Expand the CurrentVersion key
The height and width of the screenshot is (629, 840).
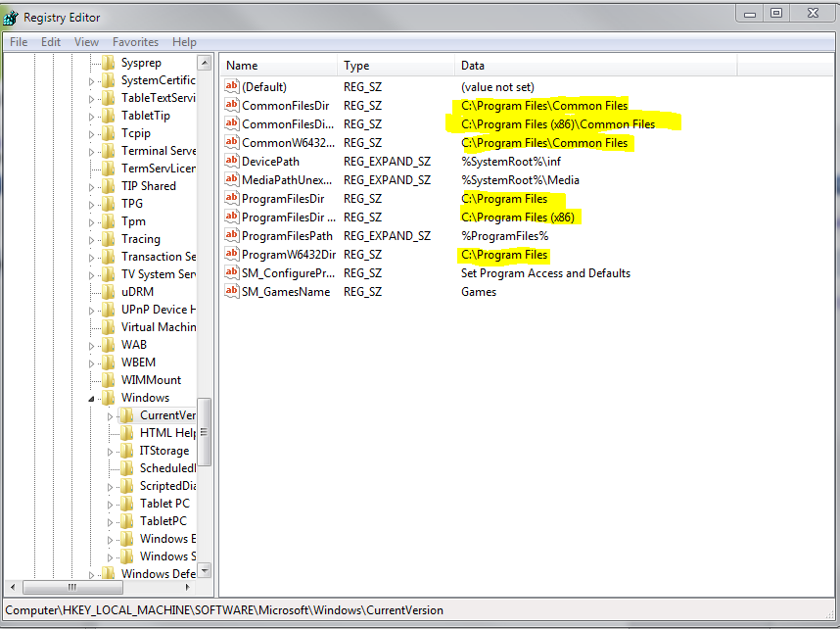point(110,416)
